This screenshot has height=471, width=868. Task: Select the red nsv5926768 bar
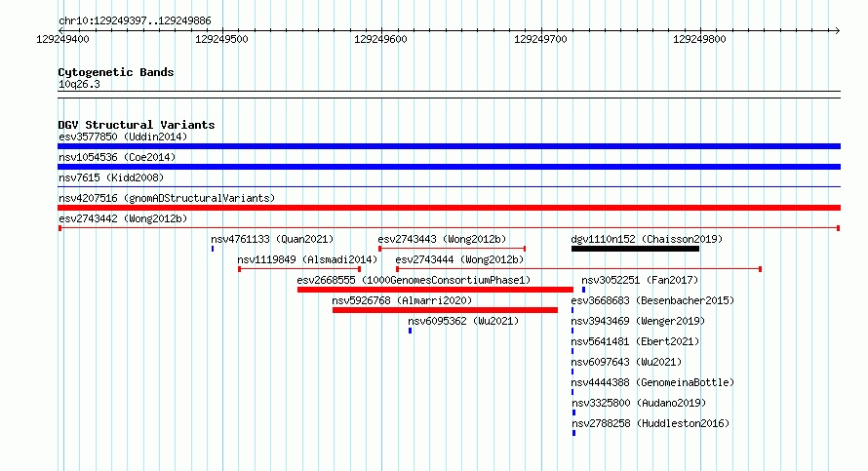445,310
